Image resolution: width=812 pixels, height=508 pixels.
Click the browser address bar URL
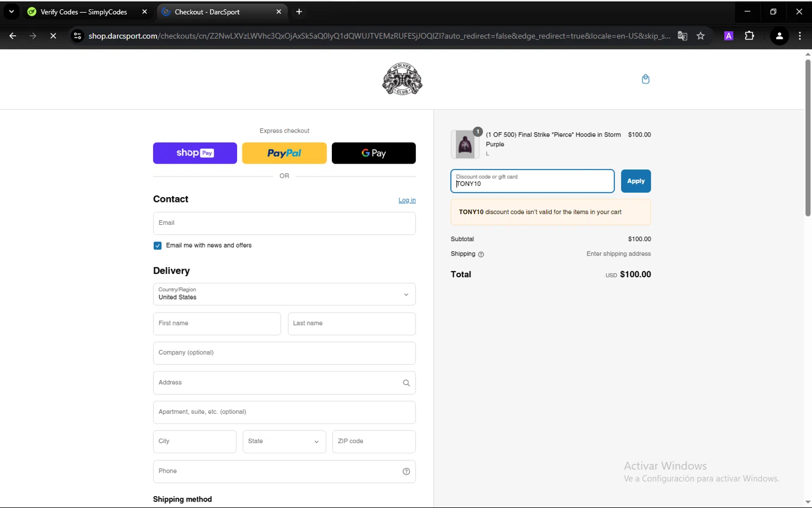coord(379,36)
